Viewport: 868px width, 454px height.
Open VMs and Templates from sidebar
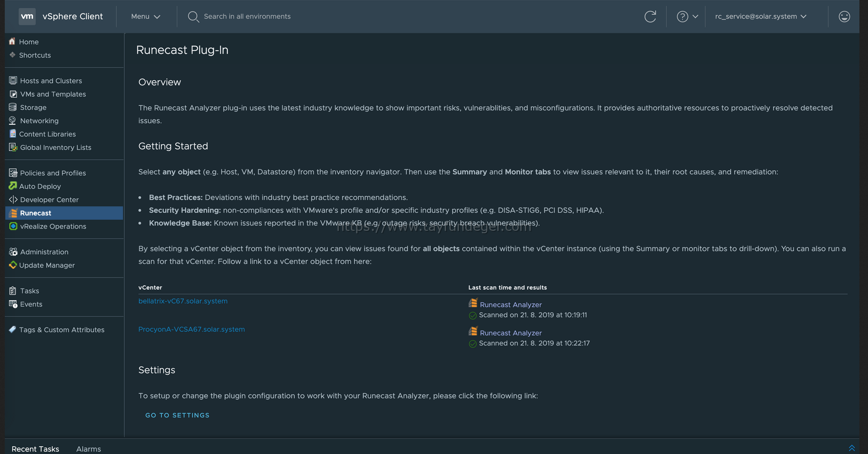point(53,94)
